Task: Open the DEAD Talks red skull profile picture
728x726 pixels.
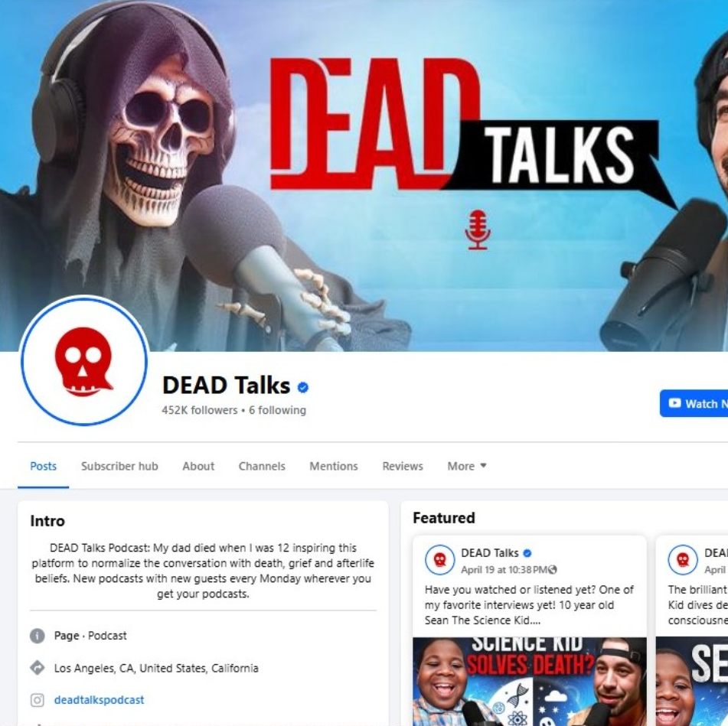Action: click(x=84, y=361)
